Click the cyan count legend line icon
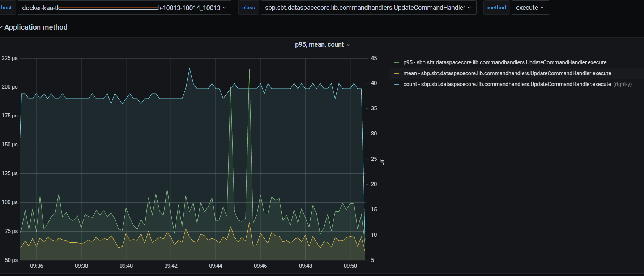 [x=397, y=84]
